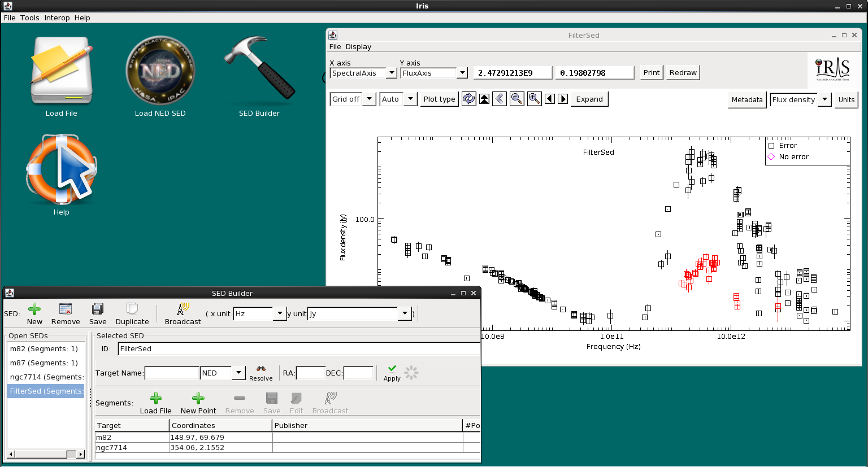Click the Broadcast antenna icon in SED toolbar
Image resolution: width=868 pixels, height=467 pixels.
click(x=183, y=309)
